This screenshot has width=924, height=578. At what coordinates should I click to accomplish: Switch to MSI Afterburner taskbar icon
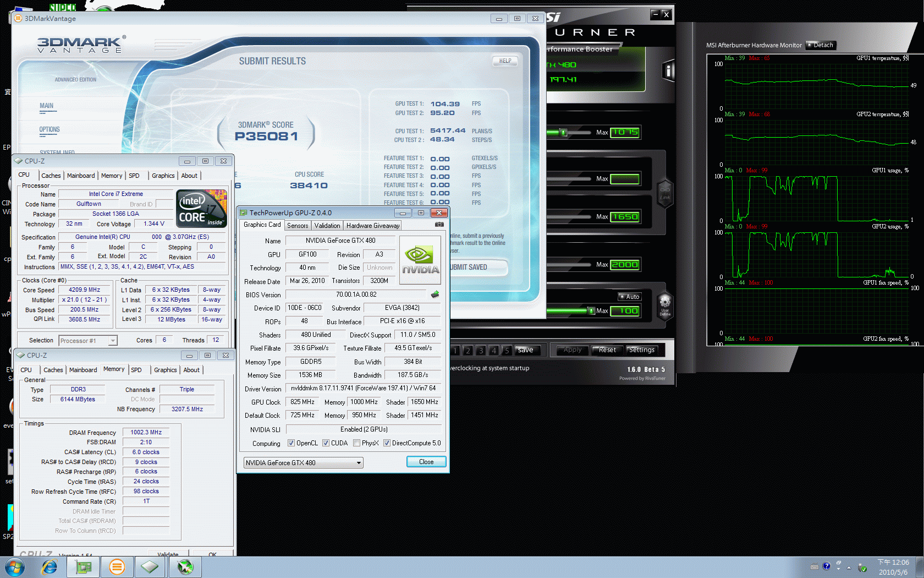pyautogui.click(x=185, y=567)
